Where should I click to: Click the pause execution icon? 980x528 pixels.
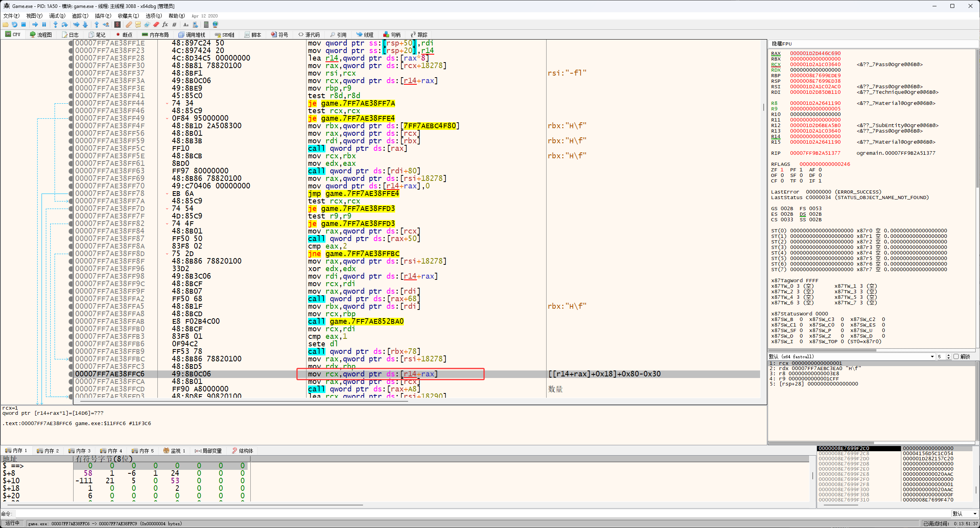tap(44, 25)
